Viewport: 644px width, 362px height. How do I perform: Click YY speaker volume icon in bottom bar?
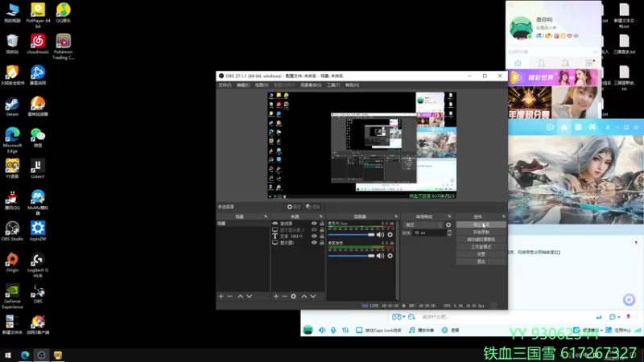coord(322,330)
